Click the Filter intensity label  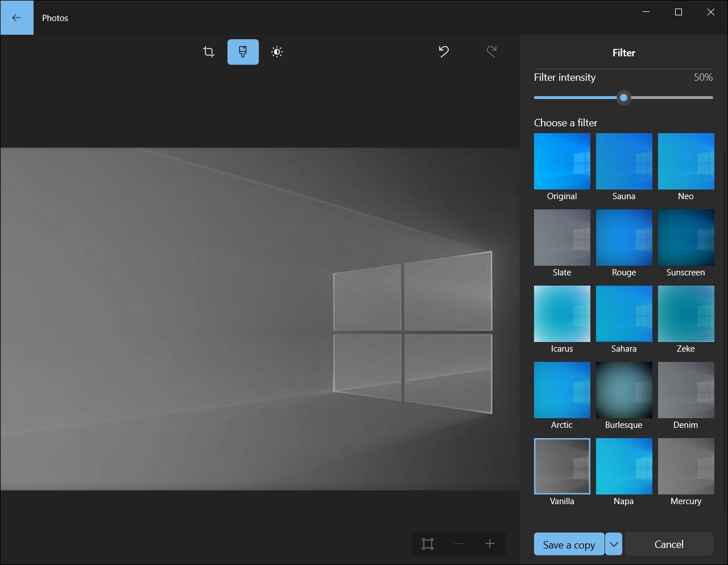pyautogui.click(x=565, y=77)
